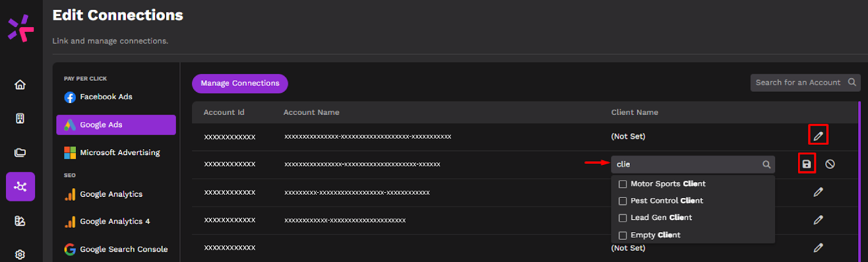This screenshot has width=868, height=262.
Task: Select the Empty Client checkbox
Action: coord(623,235)
